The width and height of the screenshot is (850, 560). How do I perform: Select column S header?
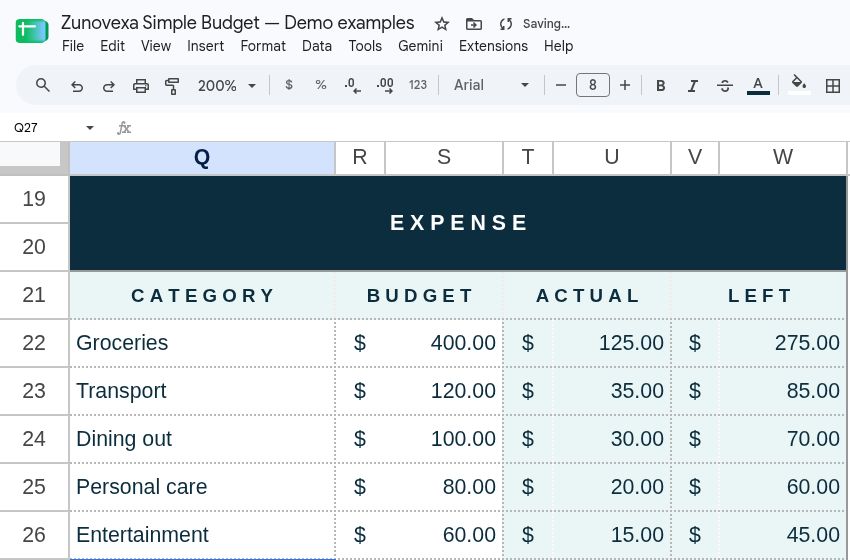click(x=444, y=158)
